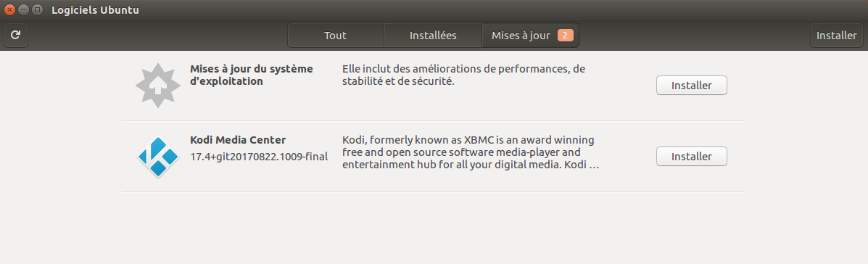
Task: Install all updates with header Installer button
Action: [836, 36]
